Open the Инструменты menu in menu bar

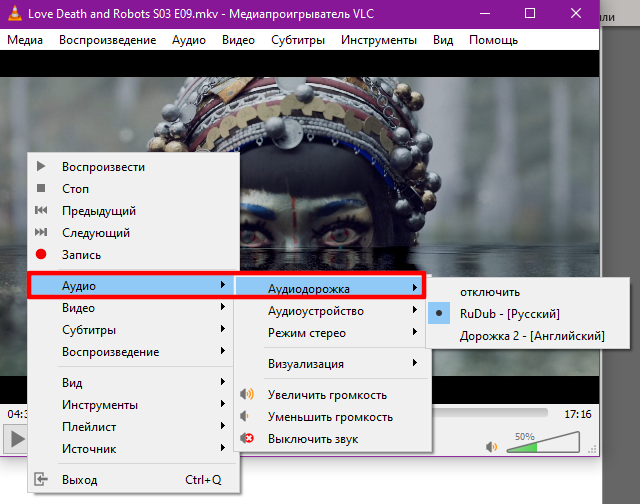(x=378, y=40)
